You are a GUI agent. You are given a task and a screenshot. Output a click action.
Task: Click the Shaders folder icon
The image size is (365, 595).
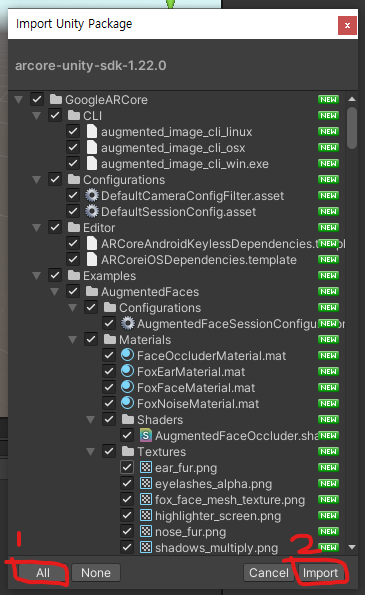coord(128,419)
